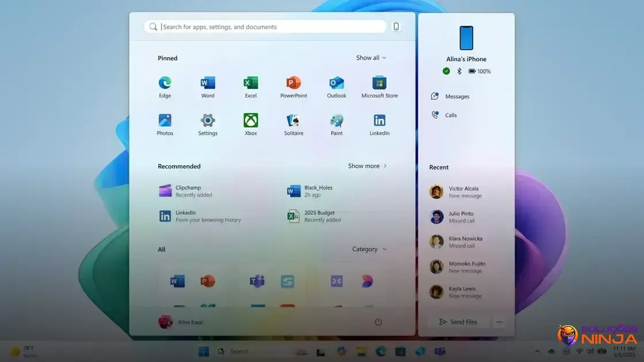Open recommended LinkedIn browsing history item
The image size is (644, 362).
click(x=200, y=216)
